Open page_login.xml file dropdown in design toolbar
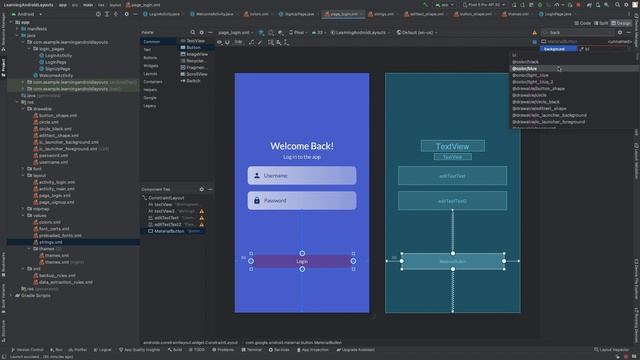 235,32
